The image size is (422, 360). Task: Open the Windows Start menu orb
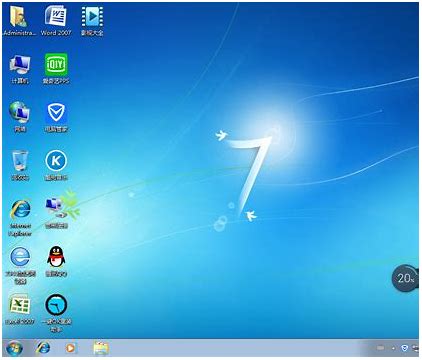pos(14,349)
